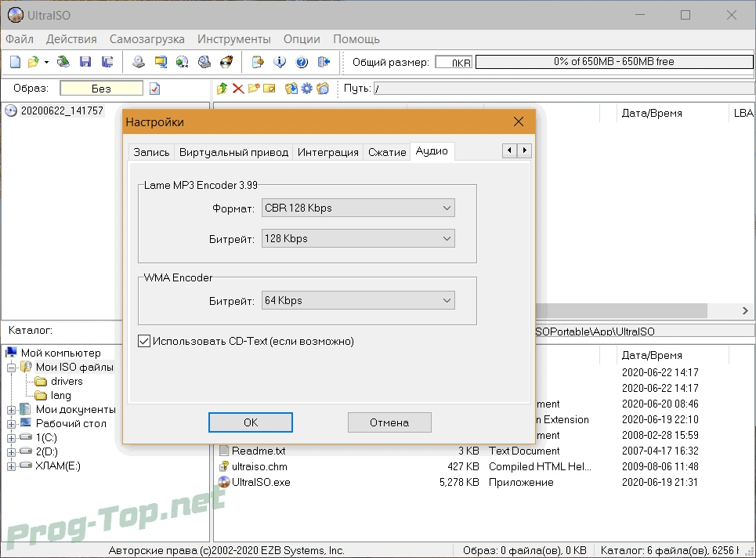Image resolution: width=756 pixels, height=558 pixels.
Task: Click the Convert image icon
Action: [183, 62]
